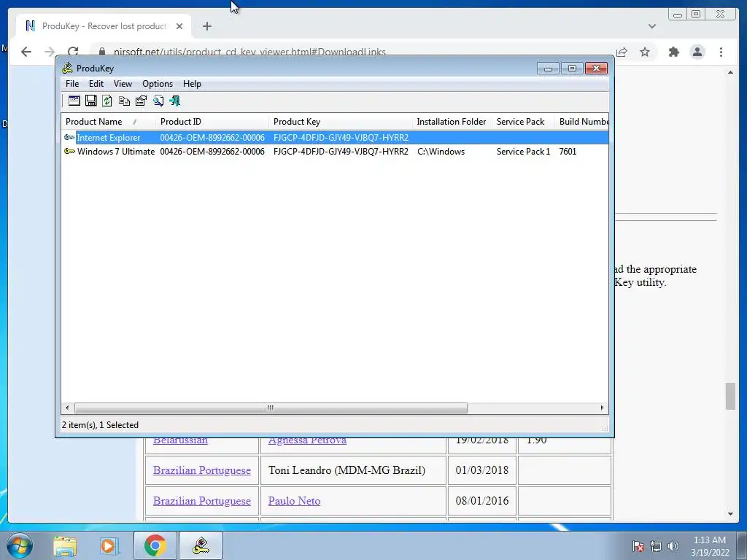Select the ProduKey browser tab
Screen dimensions: 747x560
click(104, 26)
